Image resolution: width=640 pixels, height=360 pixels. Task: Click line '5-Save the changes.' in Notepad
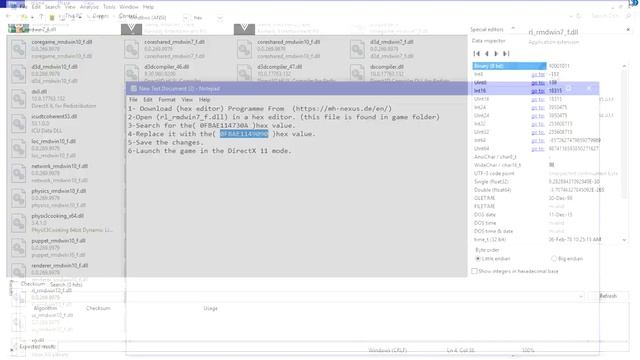point(165,142)
